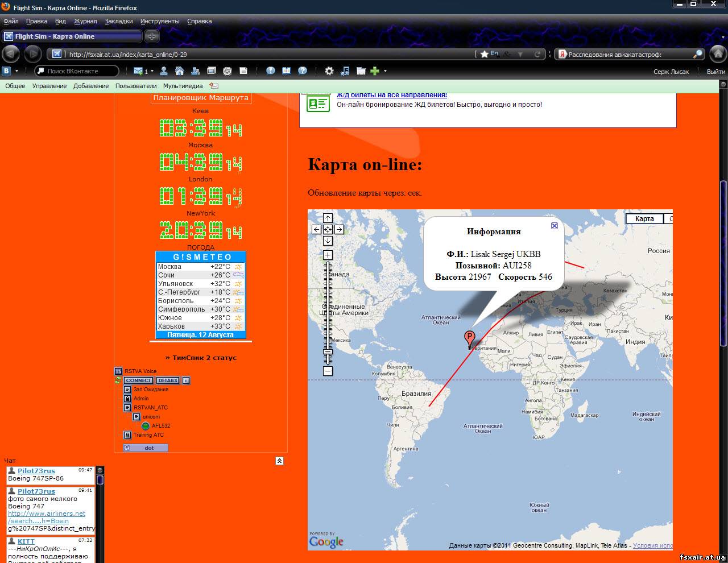Click the music note icon in toolbar
This screenshot has width=728, height=563.
[345, 71]
